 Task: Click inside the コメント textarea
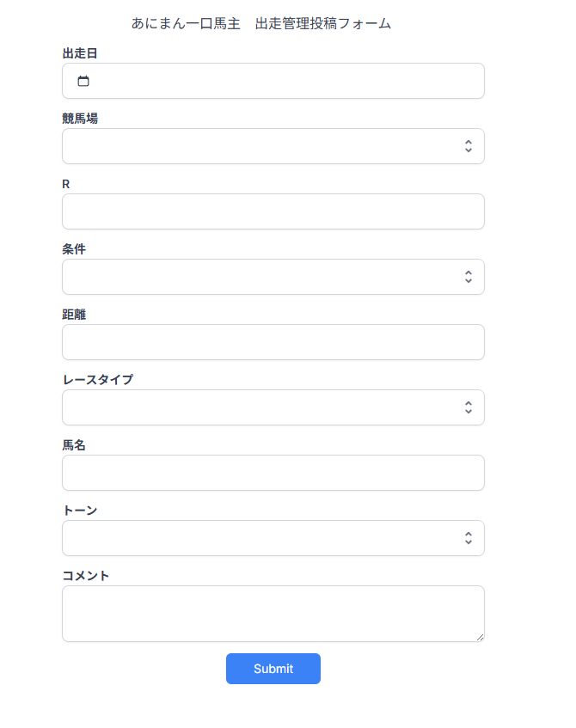tap(273, 613)
